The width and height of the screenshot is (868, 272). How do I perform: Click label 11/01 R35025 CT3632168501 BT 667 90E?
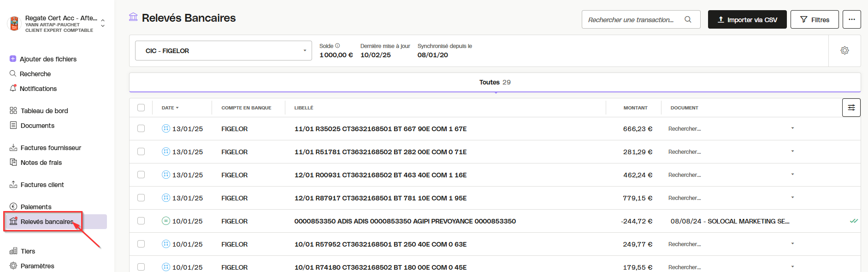pos(380,128)
